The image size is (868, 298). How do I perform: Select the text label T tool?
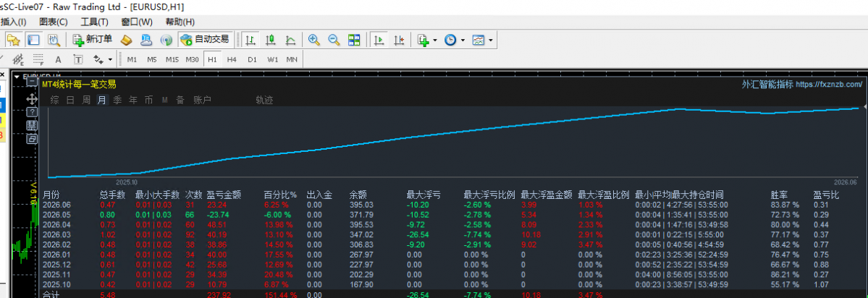(x=78, y=59)
